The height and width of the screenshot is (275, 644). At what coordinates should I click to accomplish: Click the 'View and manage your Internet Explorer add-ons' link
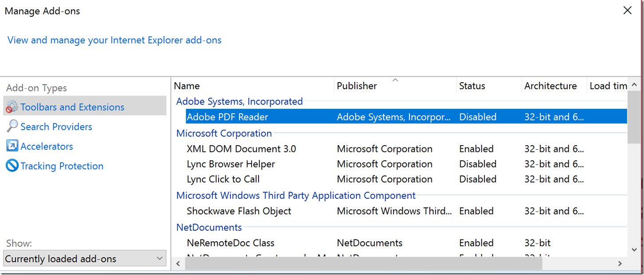(114, 40)
